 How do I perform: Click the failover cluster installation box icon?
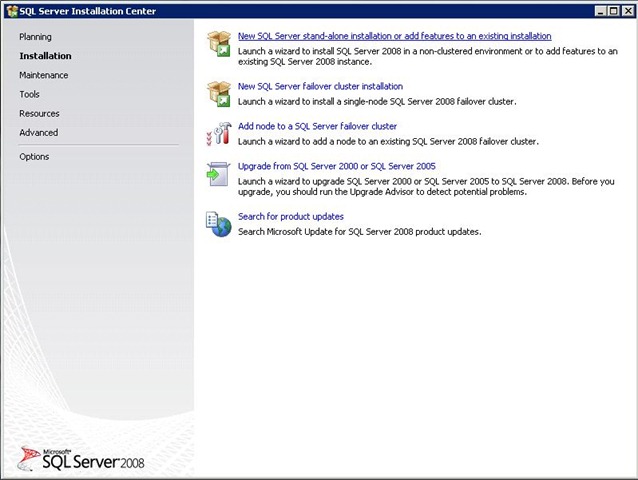pos(219,93)
